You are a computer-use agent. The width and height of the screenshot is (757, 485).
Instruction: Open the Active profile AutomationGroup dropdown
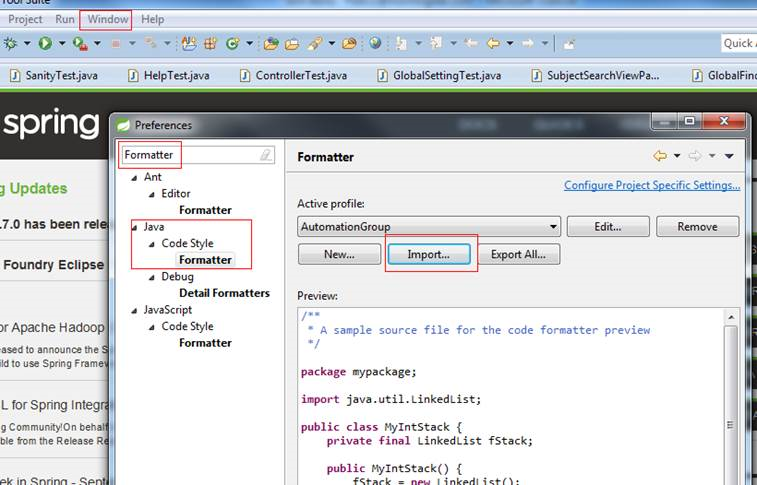(x=429, y=226)
